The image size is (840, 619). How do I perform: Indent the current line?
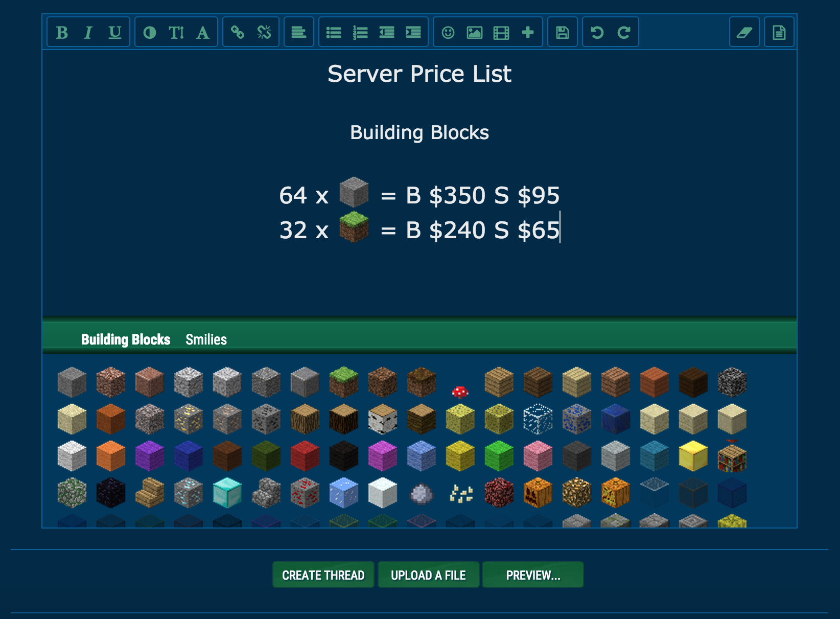click(x=413, y=33)
